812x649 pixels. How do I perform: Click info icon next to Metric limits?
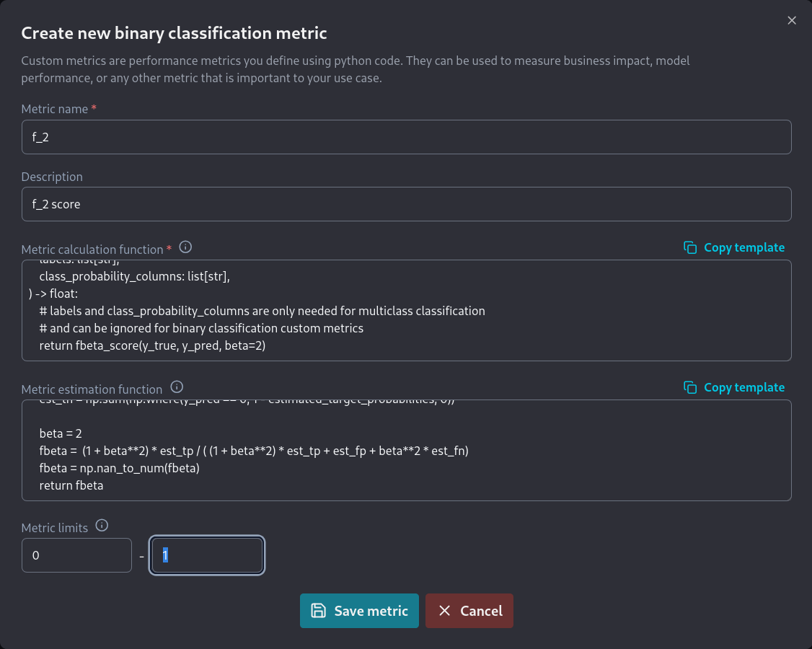pos(102,526)
